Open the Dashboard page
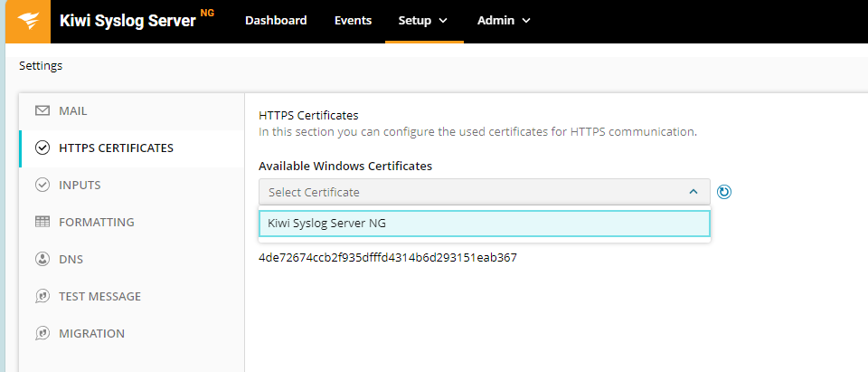 [x=276, y=21]
